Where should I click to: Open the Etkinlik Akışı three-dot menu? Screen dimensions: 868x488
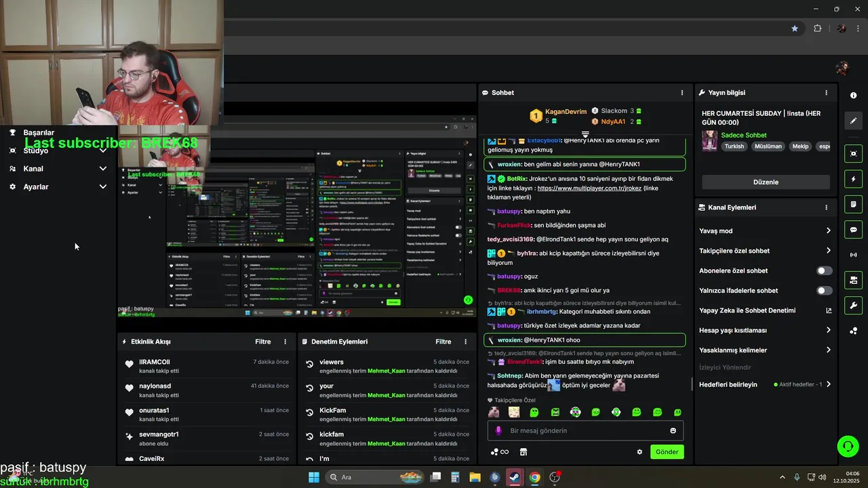[x=285, y=342]
